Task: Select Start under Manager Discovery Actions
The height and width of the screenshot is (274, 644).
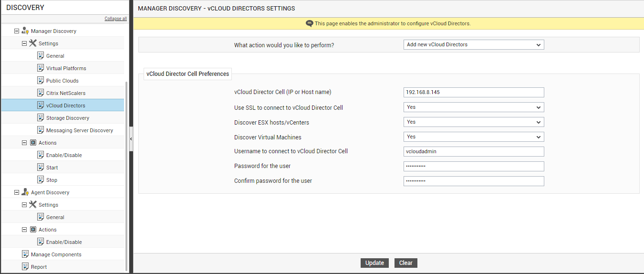Action: 52,168
